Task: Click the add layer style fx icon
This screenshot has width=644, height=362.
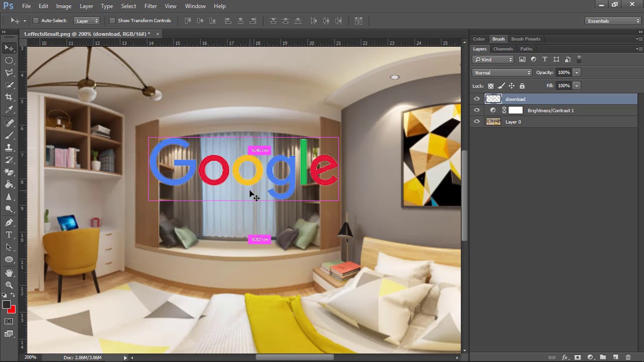Action: (565, 357)
